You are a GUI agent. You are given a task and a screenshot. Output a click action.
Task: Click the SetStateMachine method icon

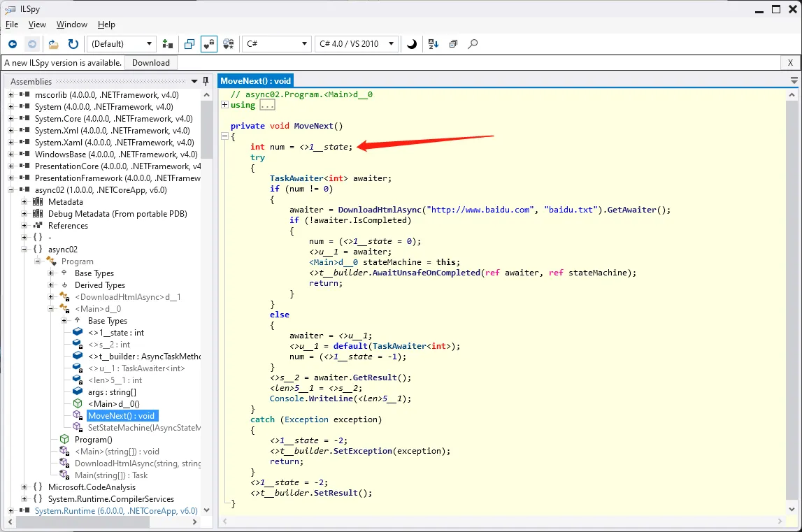[78, 427]
